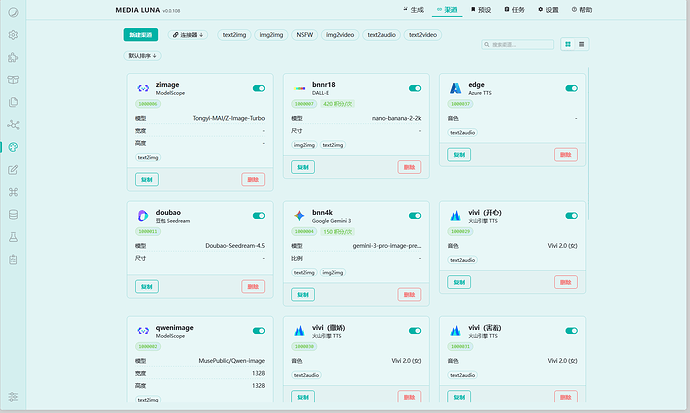This screenshot has height=413, width=690.
Task: Disable the zimage channel toggle
Action: click(x=259, y=88)
